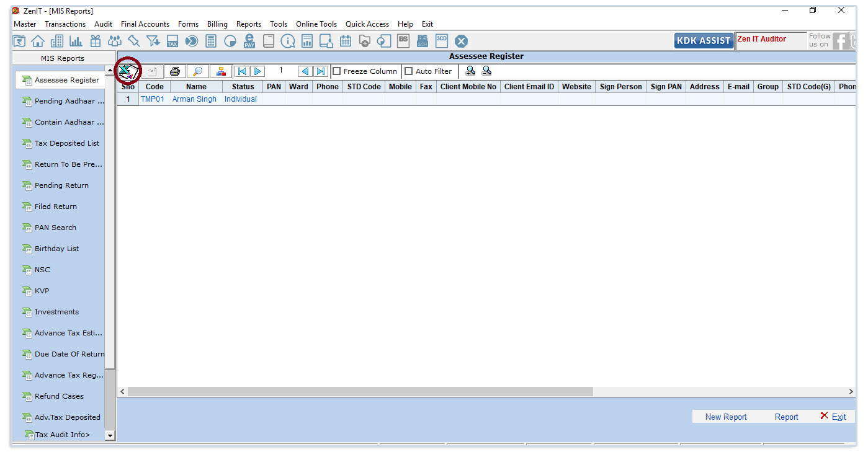Click the calendar icon in toolbar
Image resolution: width=868 pixels, height=452 pixels.
pyautogui.click(x=346, y=41)
